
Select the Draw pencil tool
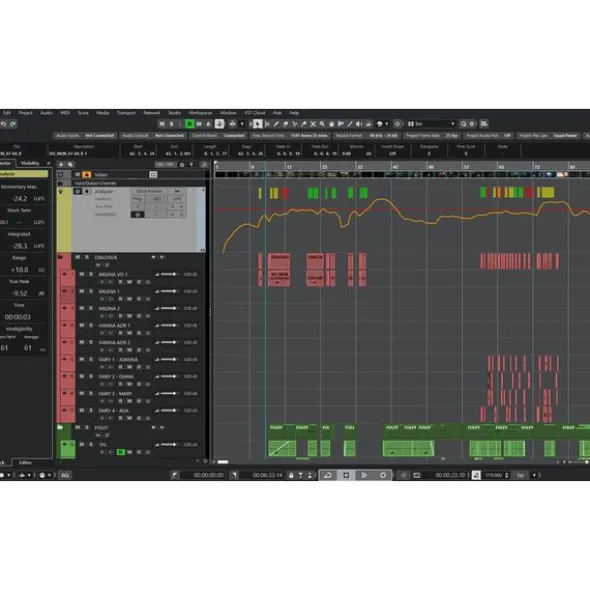point(276,124)
